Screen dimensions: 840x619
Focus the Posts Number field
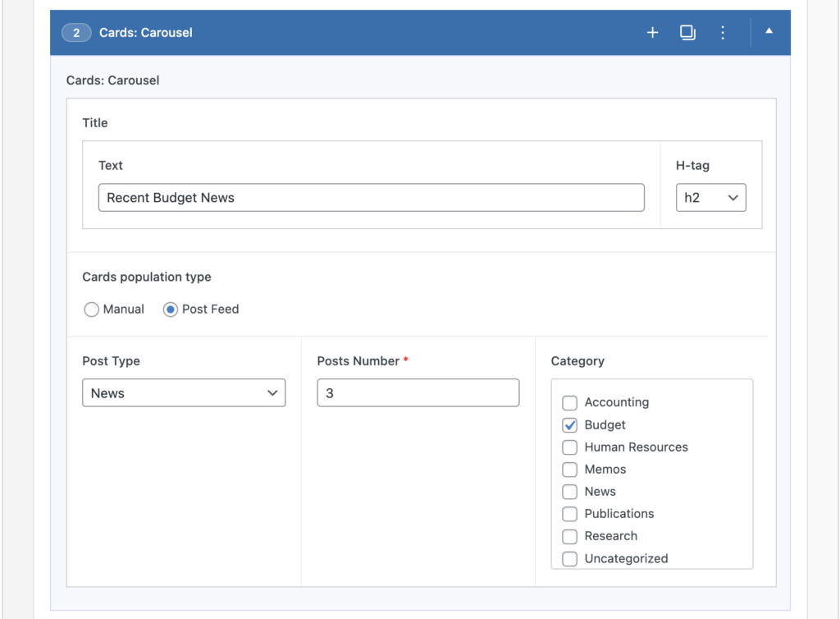click(x=418, y=393)
